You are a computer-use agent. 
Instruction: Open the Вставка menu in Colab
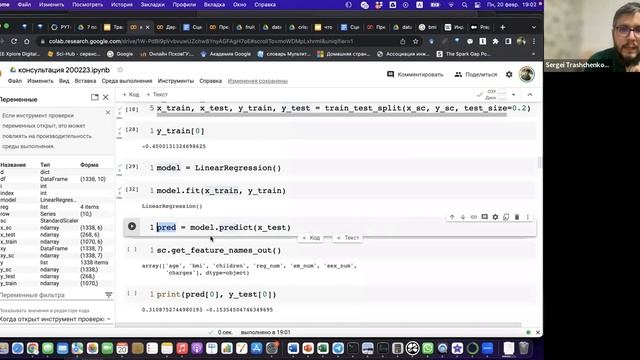[85, 81]
